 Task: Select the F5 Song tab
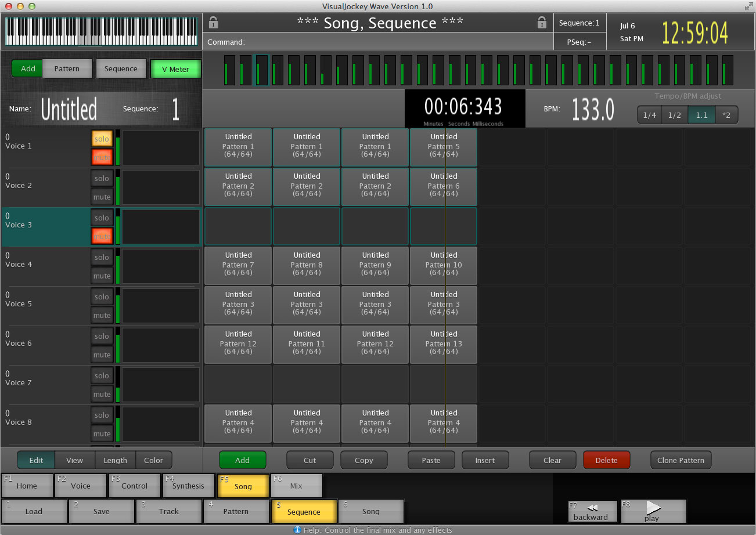point(243,486)
